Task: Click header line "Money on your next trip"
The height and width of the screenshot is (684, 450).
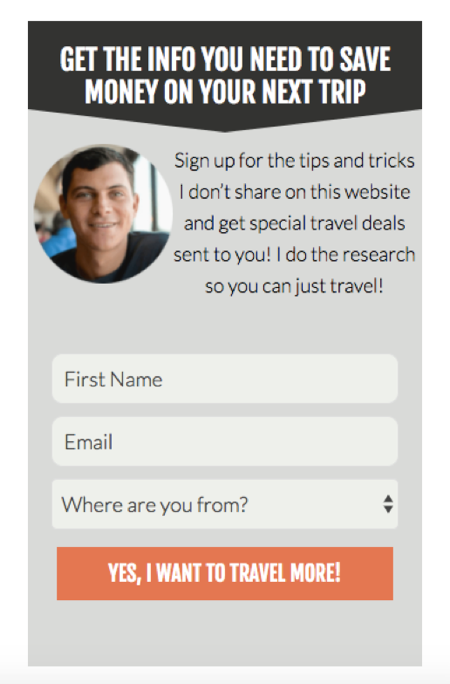Action: pyautogui.click(x=225, y=92)
